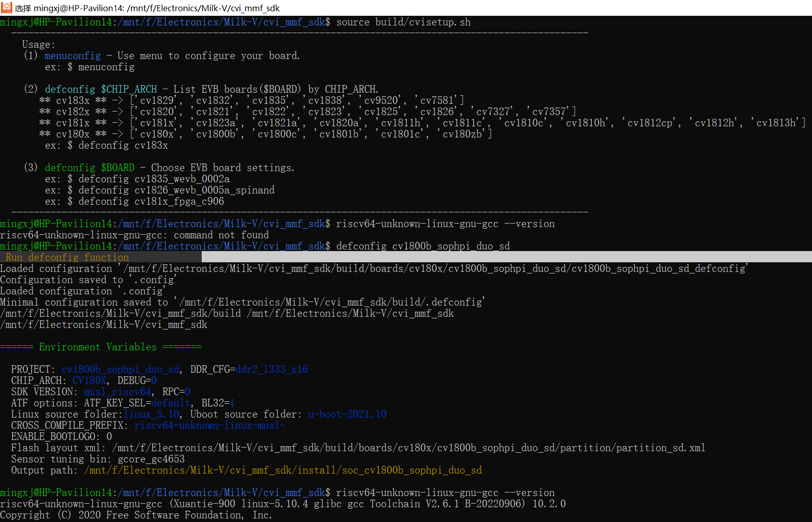Click the typed 'defconfig cv1800b_sophpi_duo_sd' command
This screenshot has width=812, height=522.
click(x=423, y=246)
